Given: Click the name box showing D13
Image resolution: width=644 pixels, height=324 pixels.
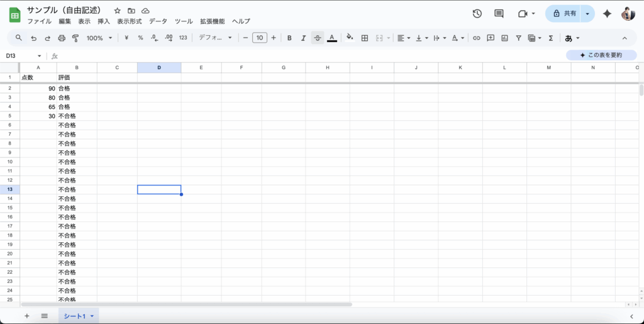Looking at the screenshot, I should coord(23,56).
